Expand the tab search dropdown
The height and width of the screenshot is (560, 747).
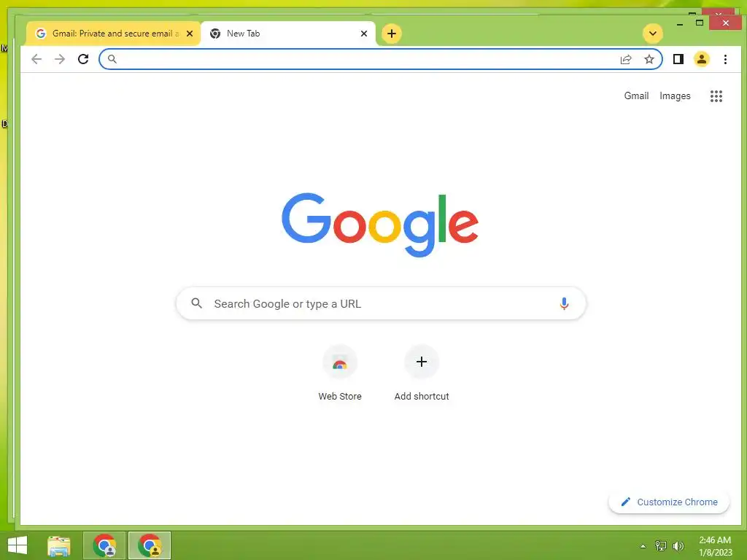(x=653, y=34)
